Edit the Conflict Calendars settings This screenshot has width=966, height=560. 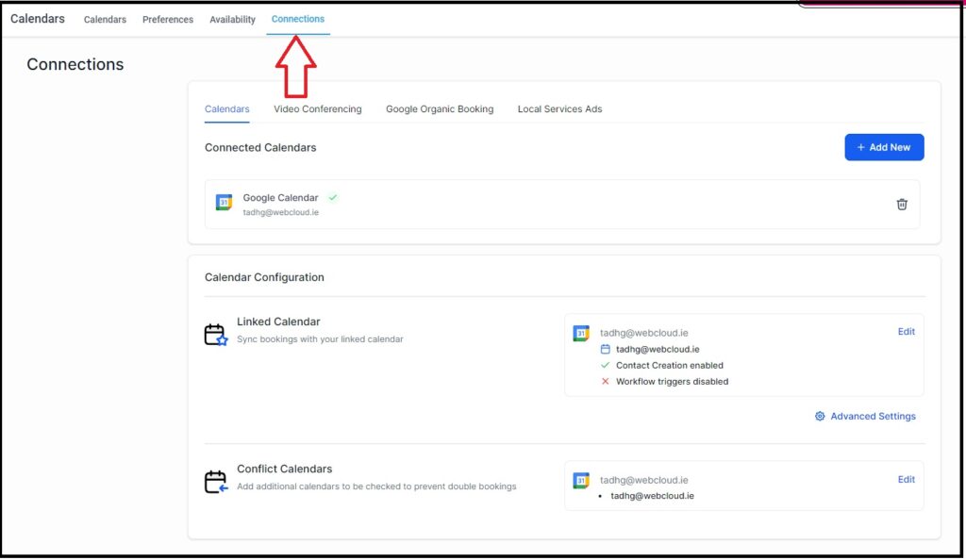coord(906,480)
